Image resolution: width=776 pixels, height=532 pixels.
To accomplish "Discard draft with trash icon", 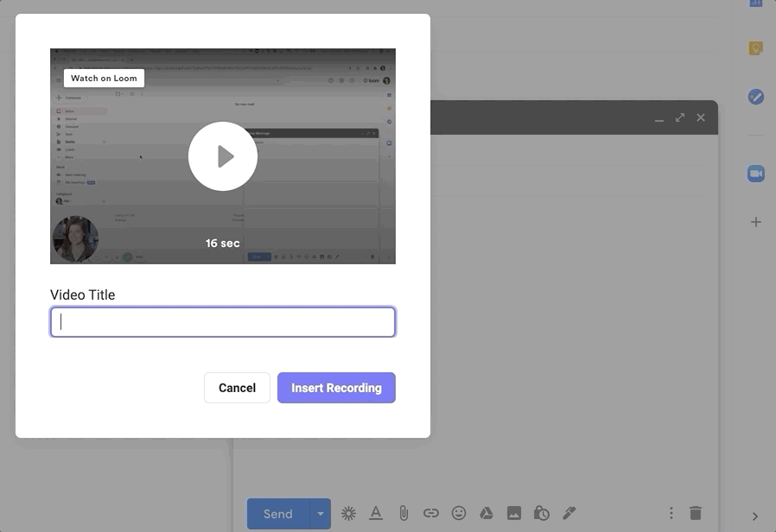I will tap(696, 513).
